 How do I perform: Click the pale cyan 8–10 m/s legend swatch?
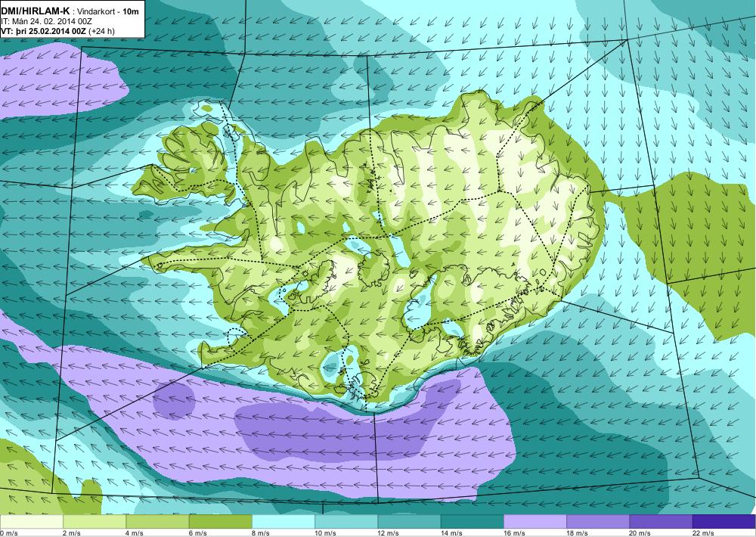283,522
